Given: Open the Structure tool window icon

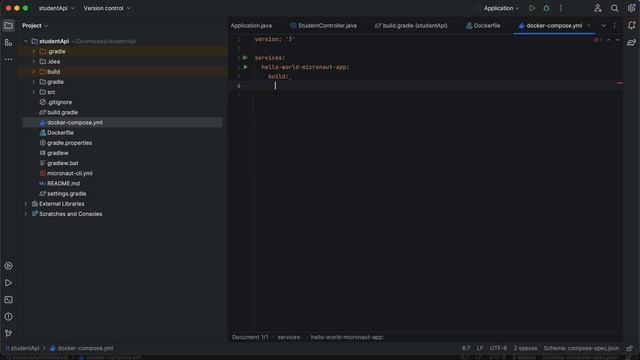Looking at the screenshot, I should click(x=8, y=42).
